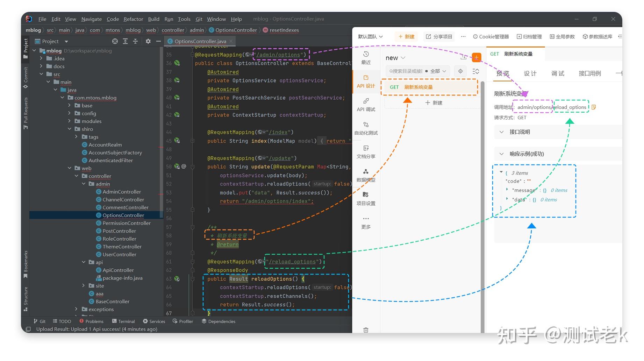644x361 pixels.
Task: Switch to the 接口用例 tab
Action: coord(590,73)
